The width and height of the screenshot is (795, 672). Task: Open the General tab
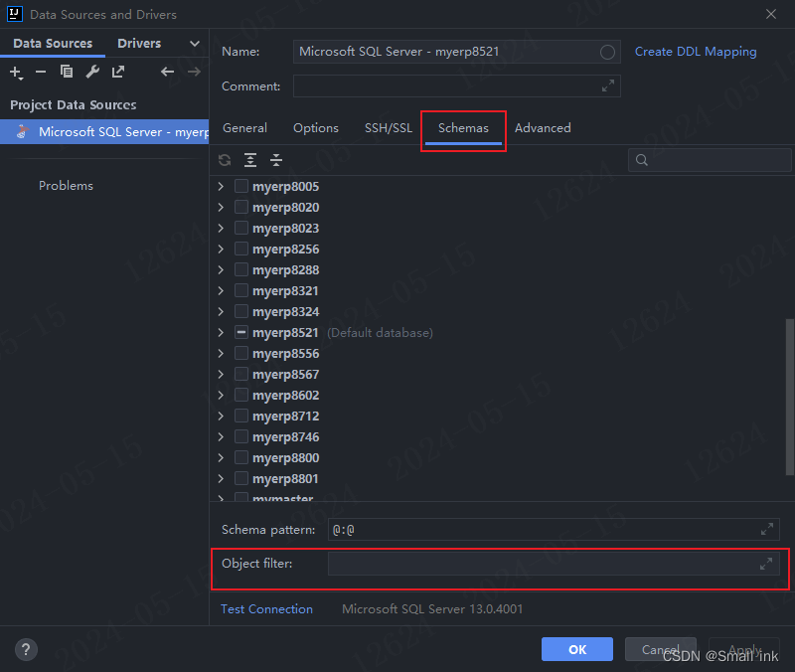coord(244,128)
